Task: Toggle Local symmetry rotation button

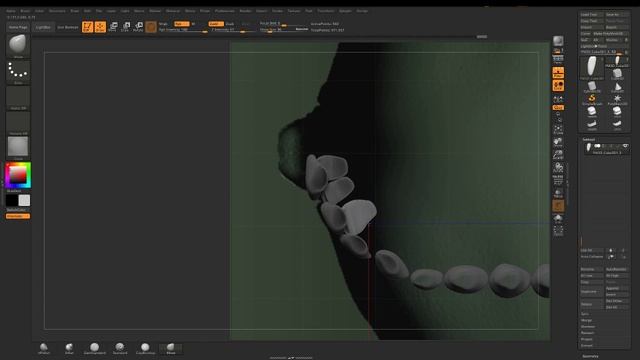Action: [x=558, y=85]
